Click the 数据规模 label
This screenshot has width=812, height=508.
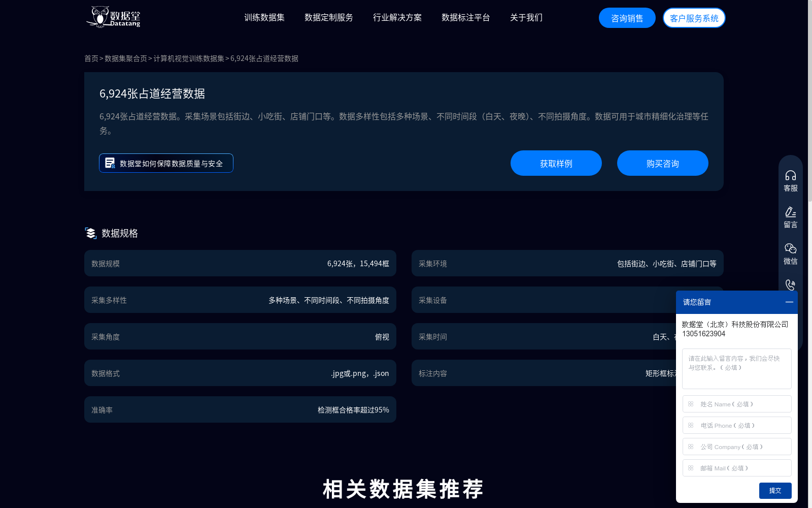pos(106,264)
